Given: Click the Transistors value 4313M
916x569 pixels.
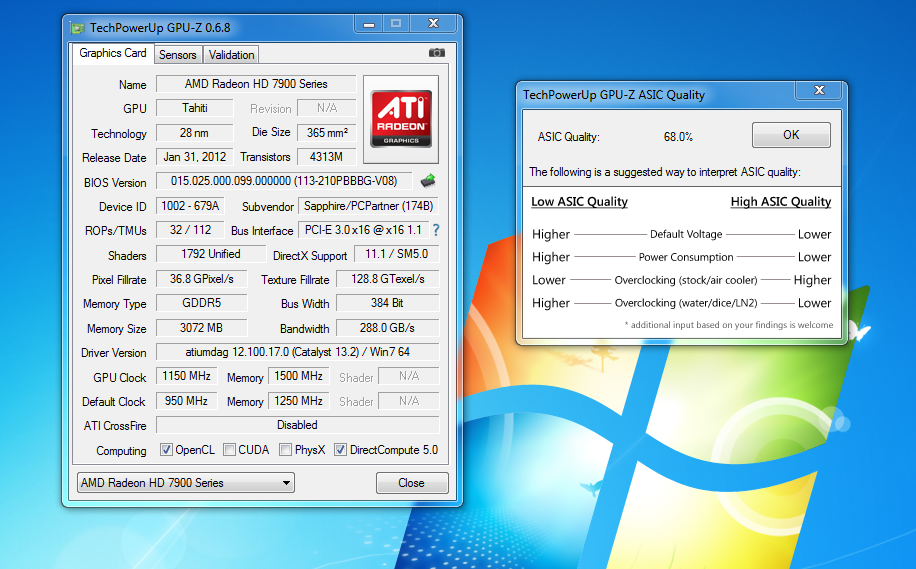Looking at the screenshot, I should pos(327,157).
